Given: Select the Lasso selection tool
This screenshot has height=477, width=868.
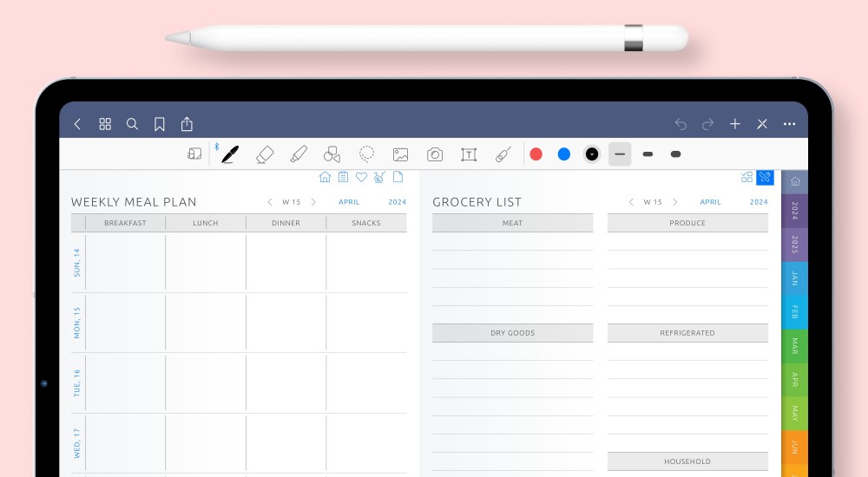Looking at the screenshot, I should (366, 154).
